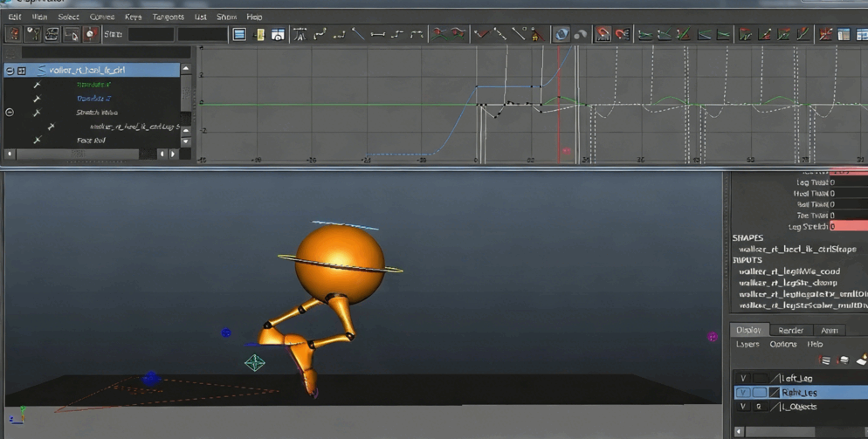The width and height of the screenshot is (868, 439).
Task: Switch to the Anim layer tab
Action: point(829,330)
